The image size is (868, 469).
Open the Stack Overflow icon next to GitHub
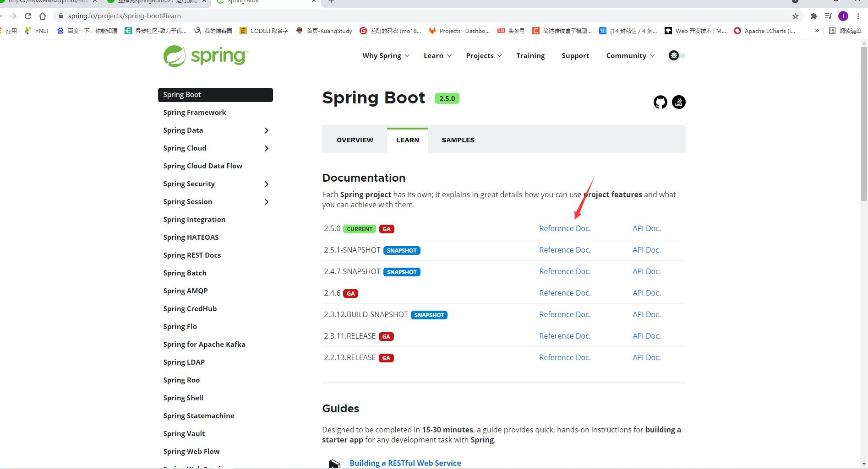tap(679, 102)
